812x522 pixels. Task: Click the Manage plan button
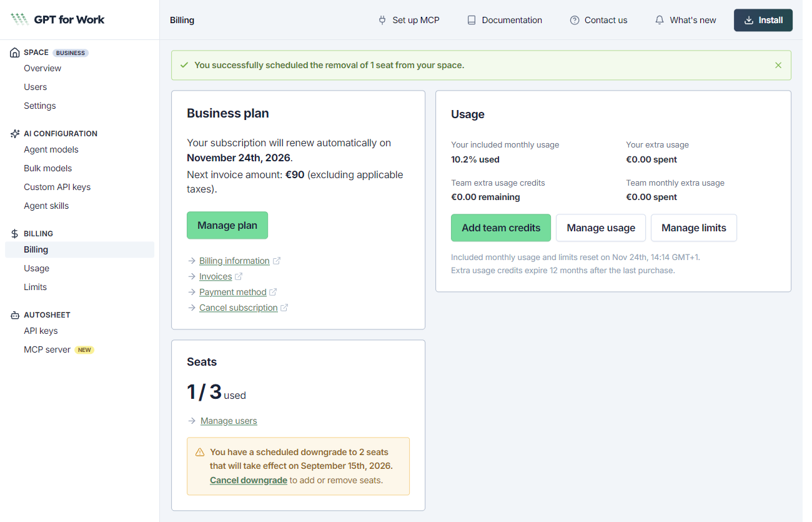coord(227,225)
